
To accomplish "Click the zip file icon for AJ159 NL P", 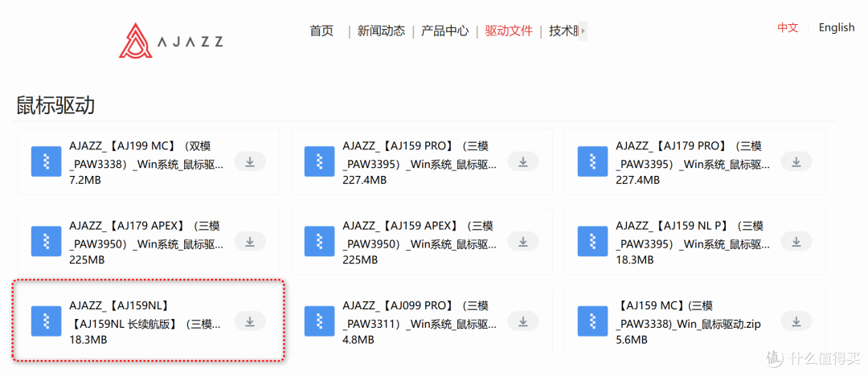I will tap(593, 242).
